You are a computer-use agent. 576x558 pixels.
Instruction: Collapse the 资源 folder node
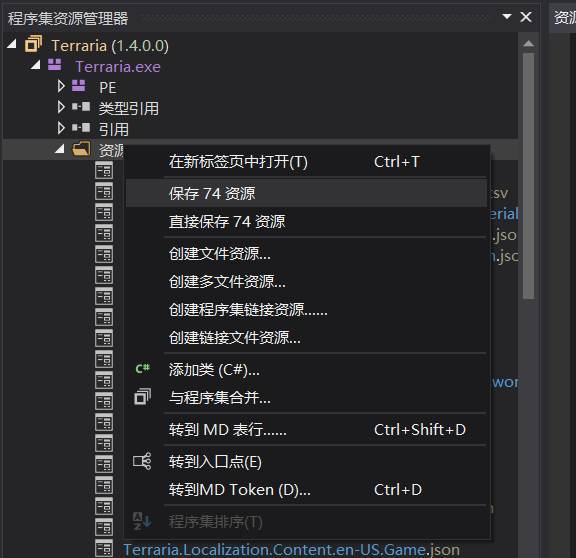coord(60,149)
